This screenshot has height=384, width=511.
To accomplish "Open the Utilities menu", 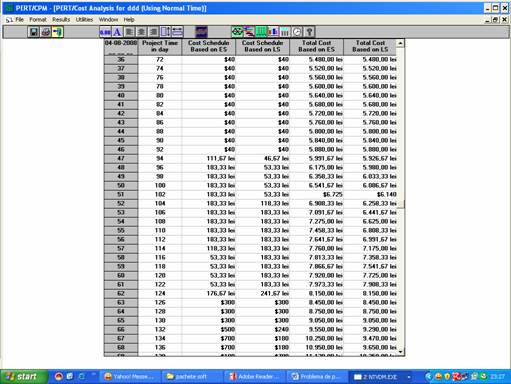I will click(x=84, y=20).
